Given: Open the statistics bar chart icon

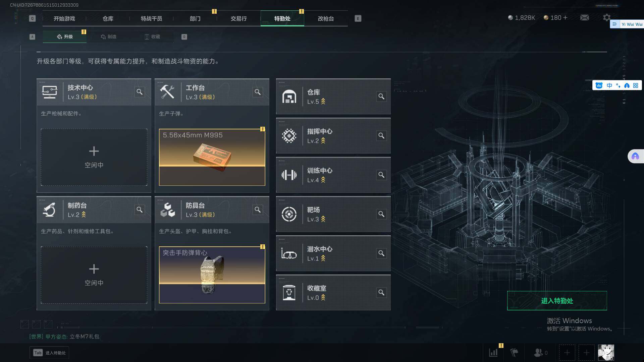Looking at the screenshot, I should [493, 353].
